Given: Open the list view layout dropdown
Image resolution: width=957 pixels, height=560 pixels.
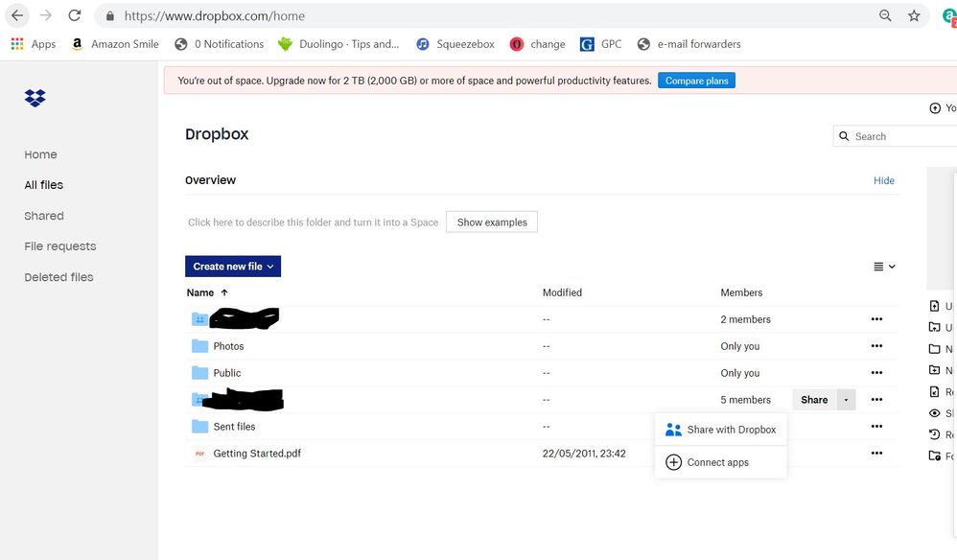Looking at the screenshot, I should point(884,267).
